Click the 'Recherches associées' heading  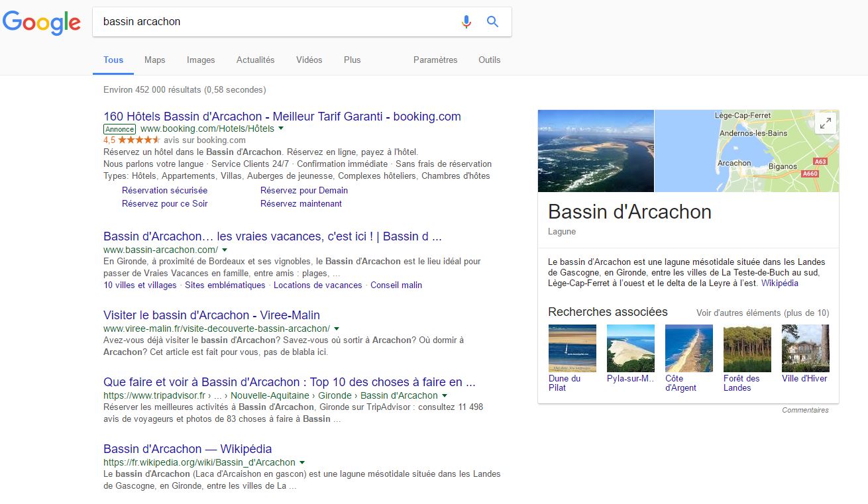(x=608, y=312)
